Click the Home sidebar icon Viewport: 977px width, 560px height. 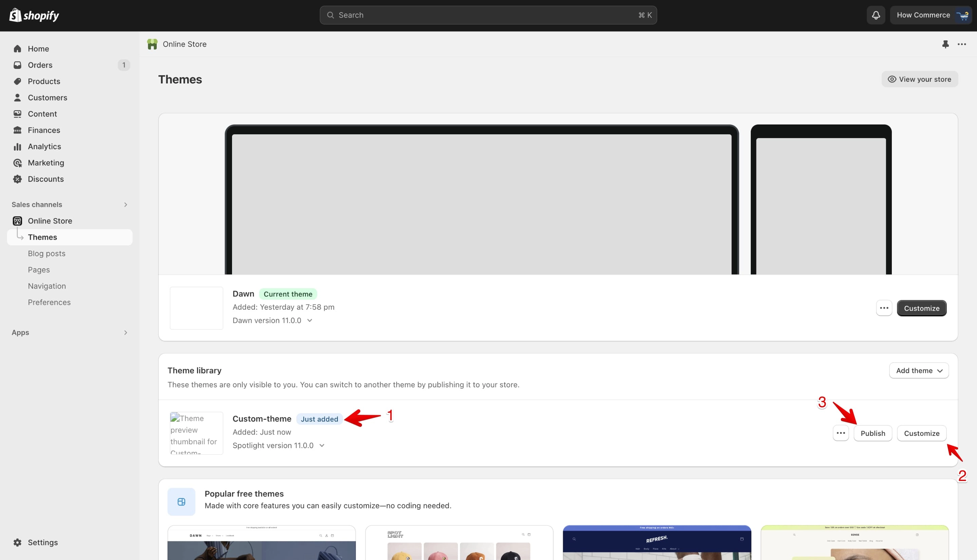(17, 49)
